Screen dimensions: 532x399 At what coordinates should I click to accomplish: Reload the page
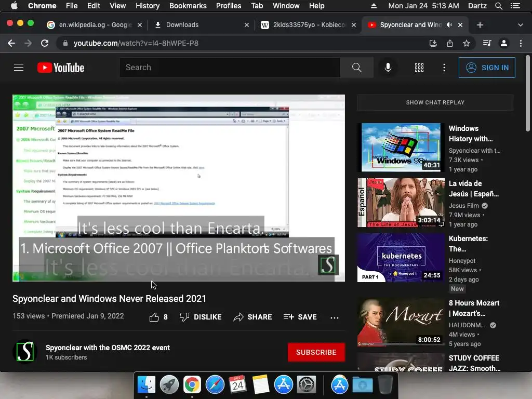pyautogui.click(x=45, y=43)
